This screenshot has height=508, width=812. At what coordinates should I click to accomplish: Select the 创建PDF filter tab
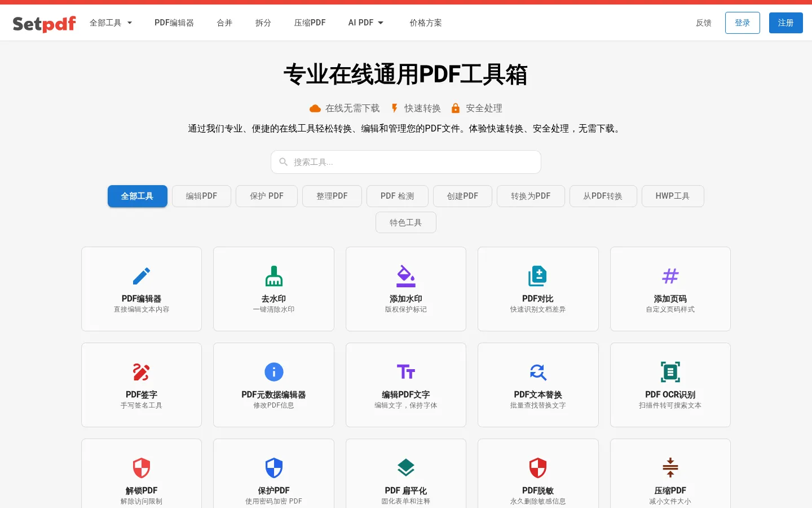pyautogui.click(x=462, y=196)
